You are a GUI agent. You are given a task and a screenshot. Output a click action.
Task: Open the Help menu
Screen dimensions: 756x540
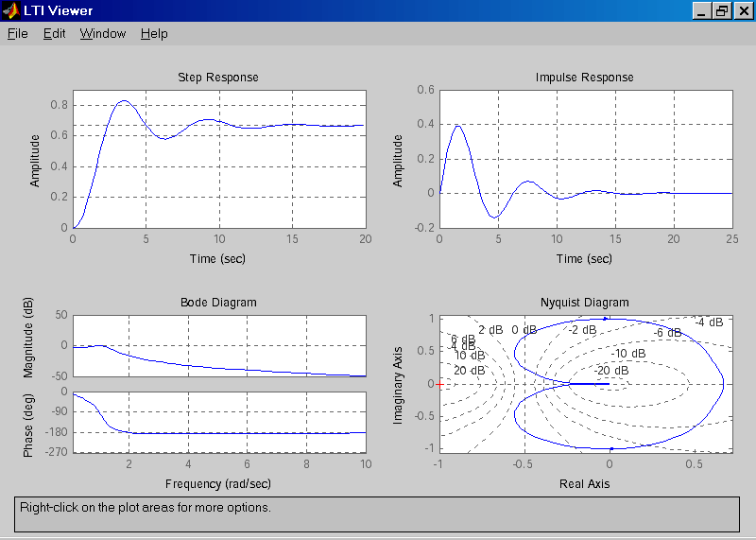click(154, 34)
